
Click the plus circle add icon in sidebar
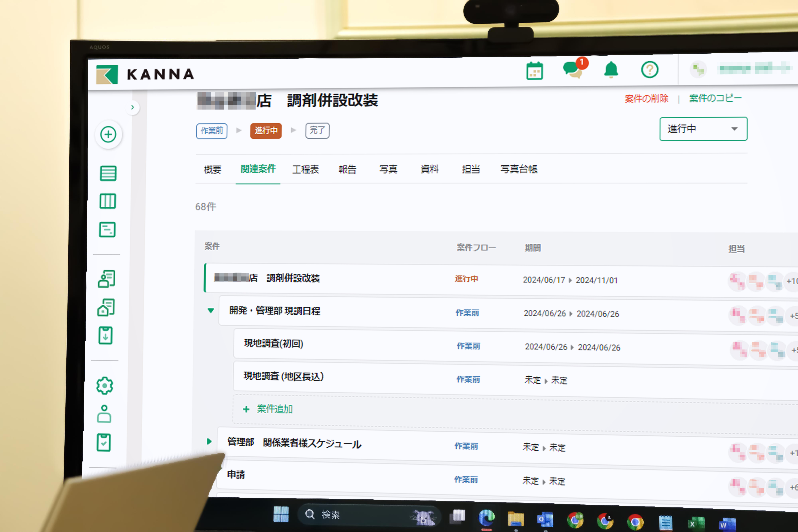point(108,135)
